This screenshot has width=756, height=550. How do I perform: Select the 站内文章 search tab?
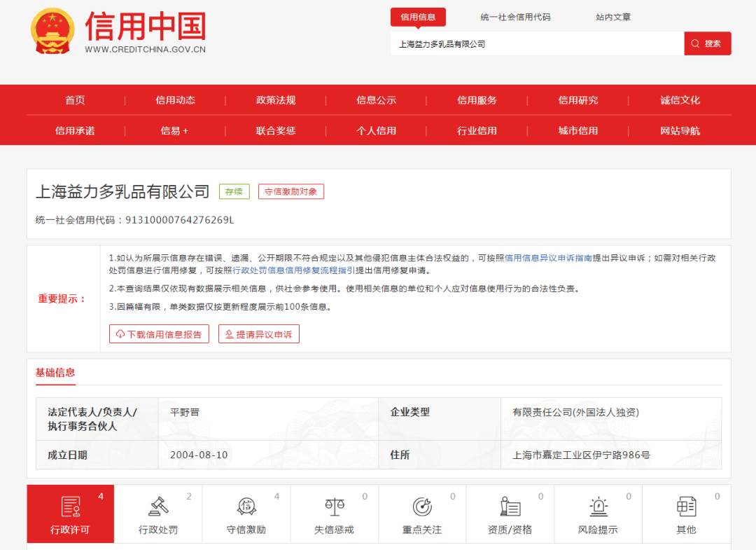612,17
